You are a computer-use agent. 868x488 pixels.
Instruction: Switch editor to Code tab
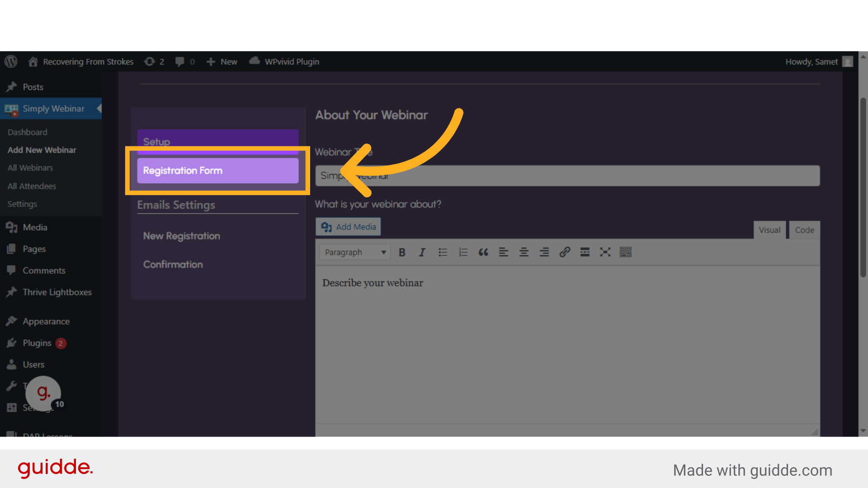point(804,230)
